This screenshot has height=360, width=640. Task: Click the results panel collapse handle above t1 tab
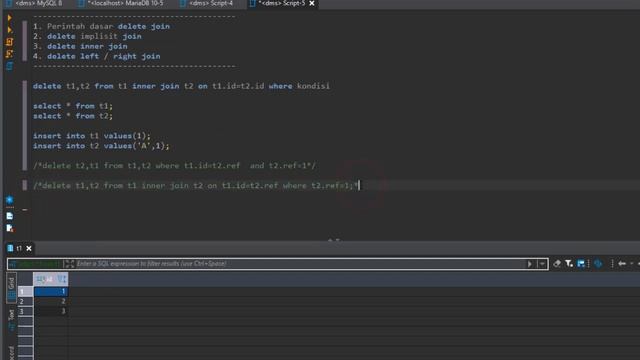(x=334, y=240)
